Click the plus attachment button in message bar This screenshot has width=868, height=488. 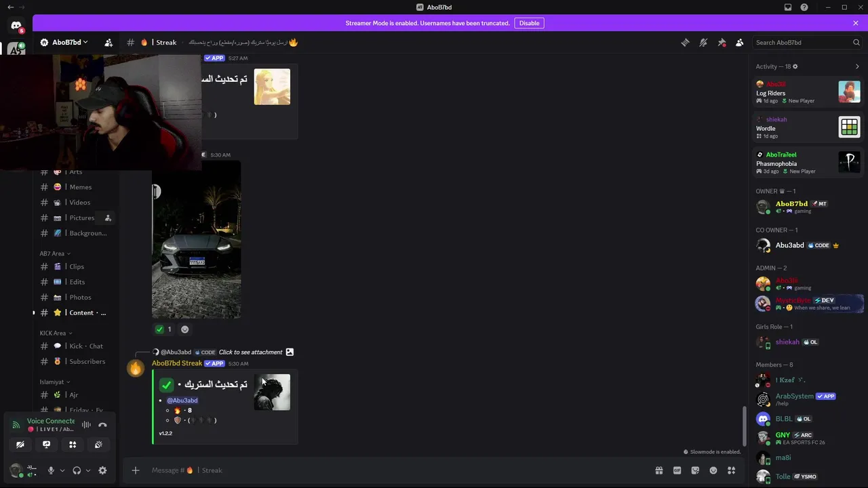(135, 470)
